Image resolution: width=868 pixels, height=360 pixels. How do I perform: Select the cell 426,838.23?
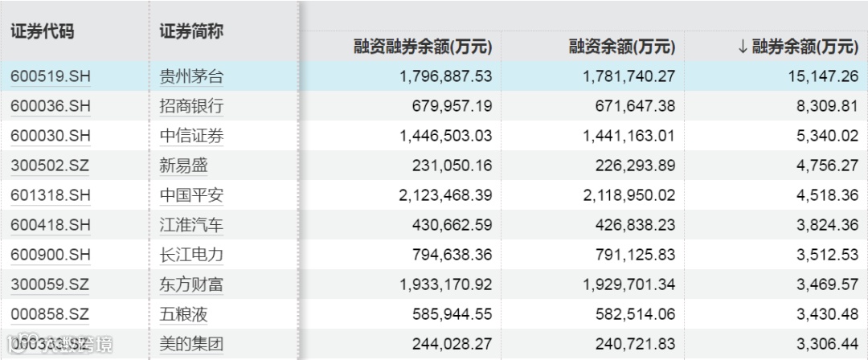[x=635, y=226]
